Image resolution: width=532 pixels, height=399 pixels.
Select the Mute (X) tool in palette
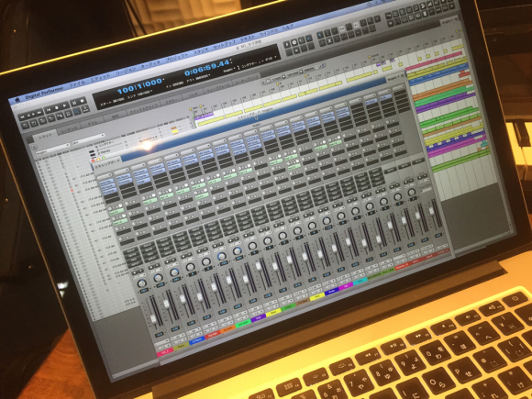[330, 41]
